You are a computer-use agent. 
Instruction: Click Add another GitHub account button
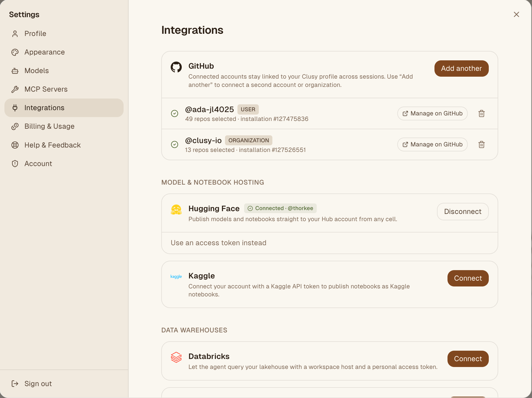click(x=461, y=69)
